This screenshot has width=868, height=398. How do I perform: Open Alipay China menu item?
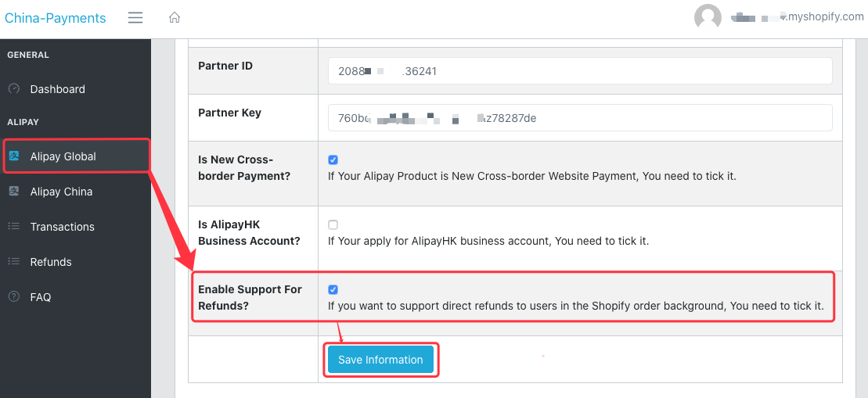click(x=75, y=192)
